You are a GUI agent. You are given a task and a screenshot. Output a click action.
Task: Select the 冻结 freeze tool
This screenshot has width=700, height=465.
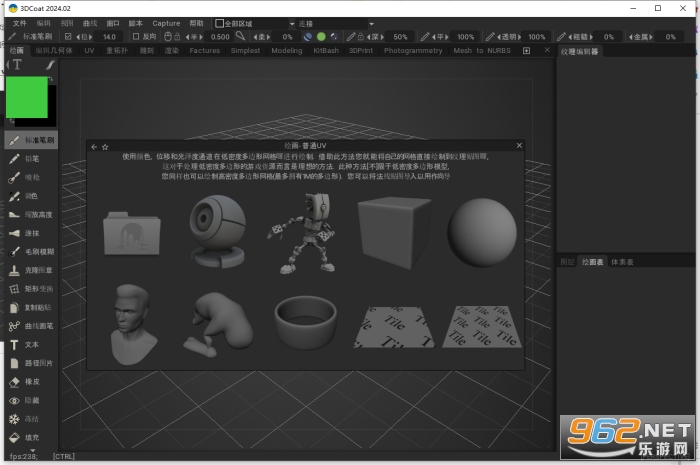(31, 419)
